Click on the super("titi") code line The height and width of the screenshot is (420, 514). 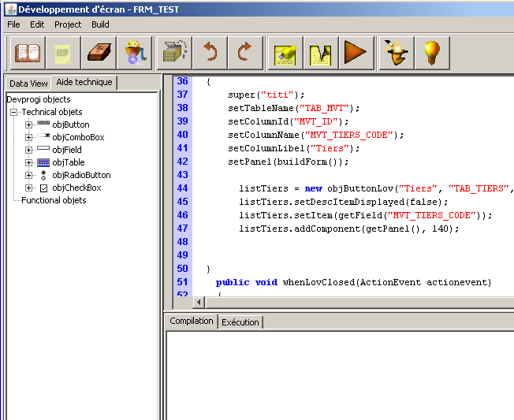(266, 95)
